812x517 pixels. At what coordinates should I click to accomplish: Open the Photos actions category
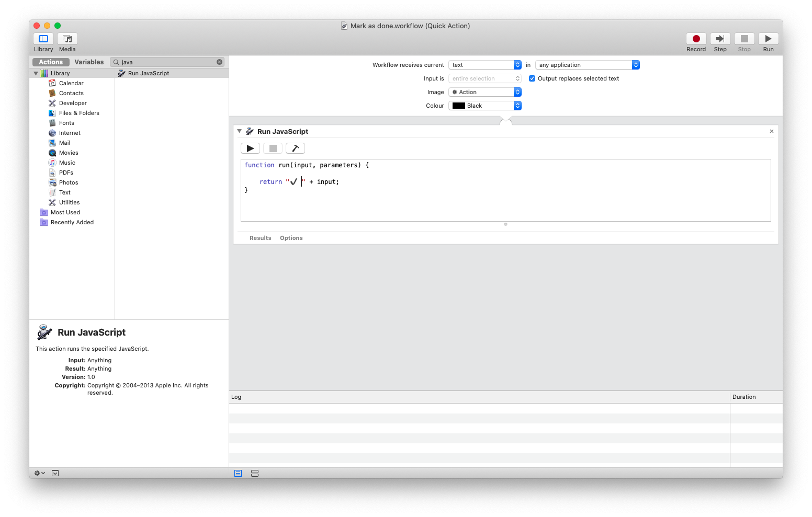coord(69,182)
